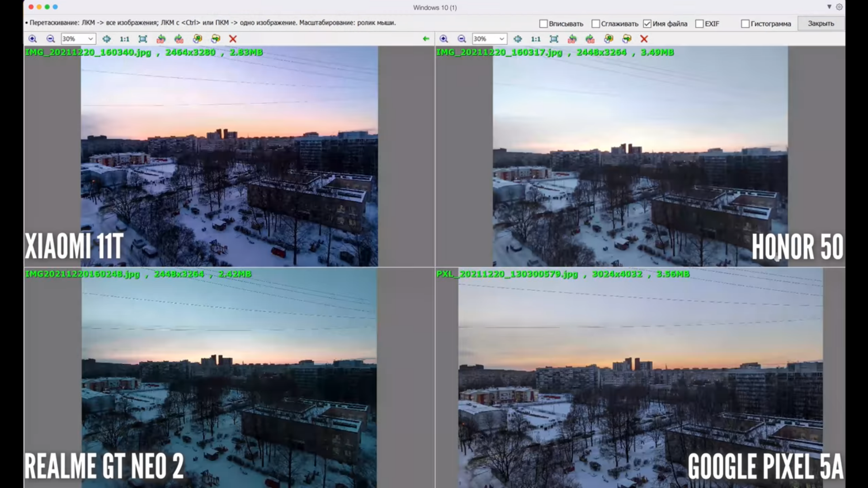Open the top-right triangle dropdown menu

pos(829,7)
